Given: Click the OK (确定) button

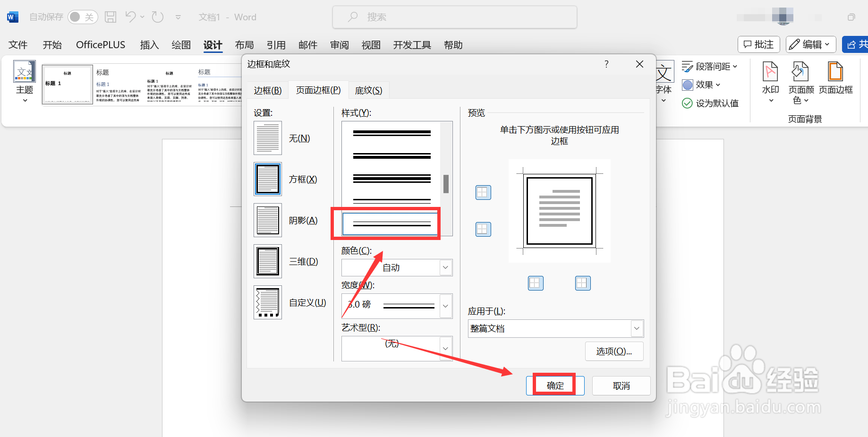Looking at the screenshot, I should pyautogui.click(x=555, y=386).
